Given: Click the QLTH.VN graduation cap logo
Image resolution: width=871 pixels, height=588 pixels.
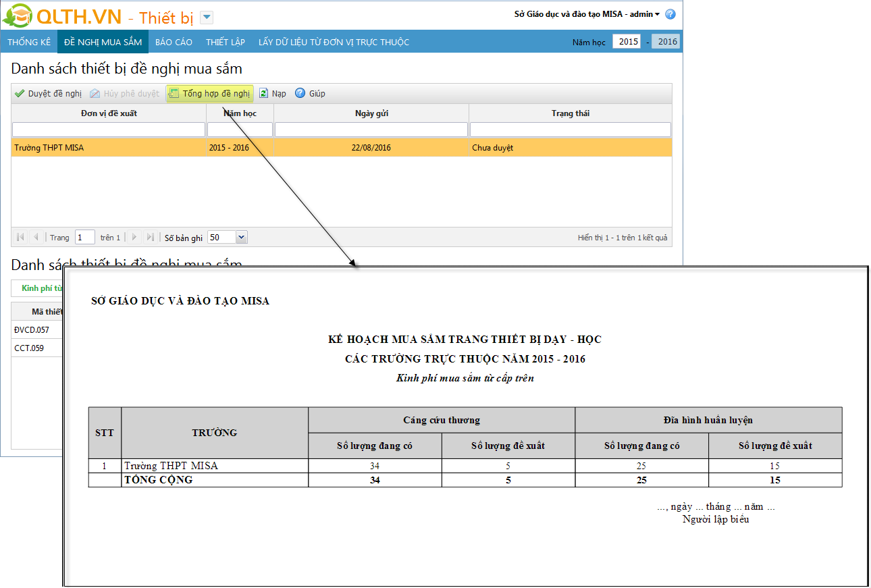Looking at the screenshot, I should pos(18,16).
